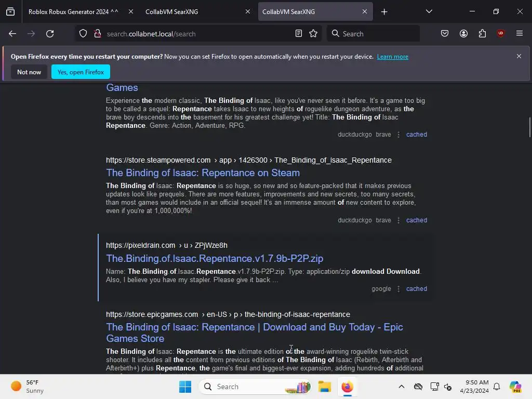Screen dimensions: 532x399
Task: Go back to previous page
Action: coord(12,34)
